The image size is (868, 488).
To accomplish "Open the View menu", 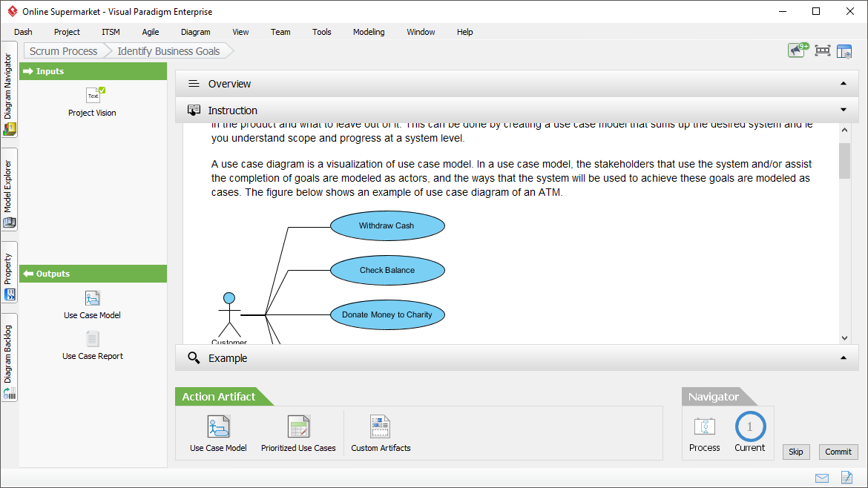I will click(240, 32).
